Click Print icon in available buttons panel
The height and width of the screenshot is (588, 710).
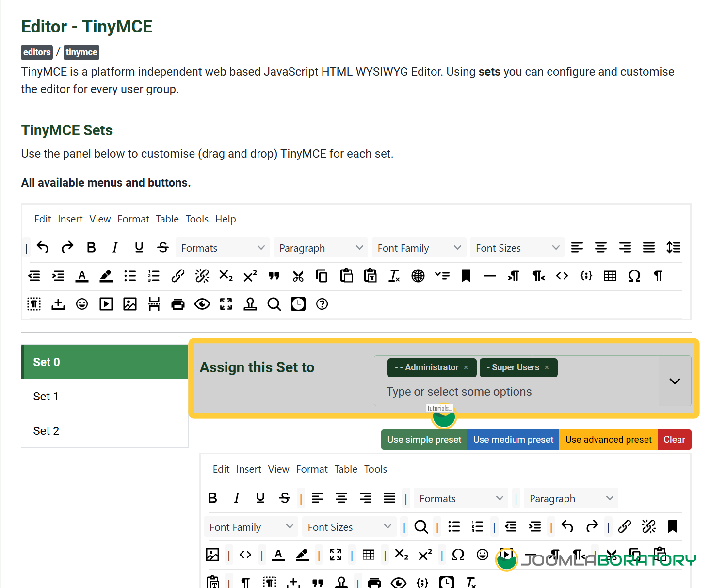[x=178, y=304]
